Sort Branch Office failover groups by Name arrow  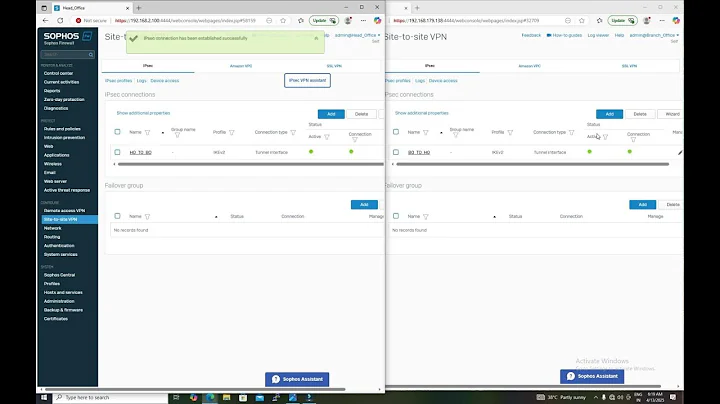[x=495, y=217]
